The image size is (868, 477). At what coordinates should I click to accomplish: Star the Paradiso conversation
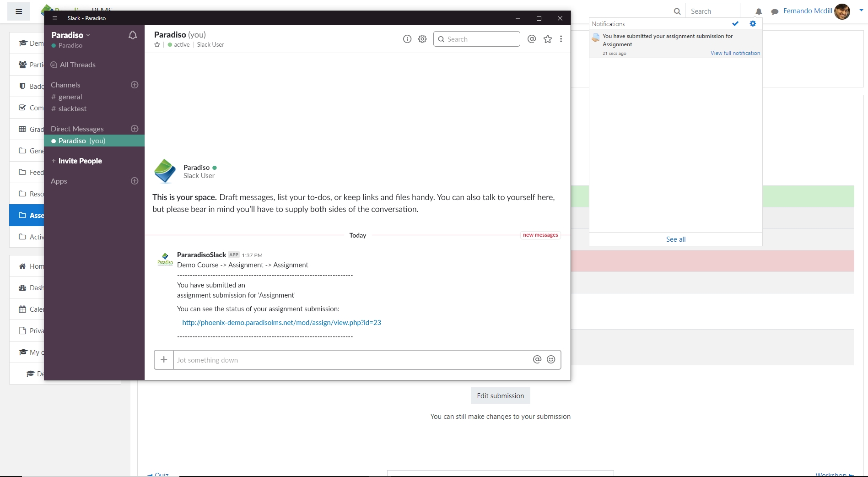pyautogui.click(x=157, y=45)
